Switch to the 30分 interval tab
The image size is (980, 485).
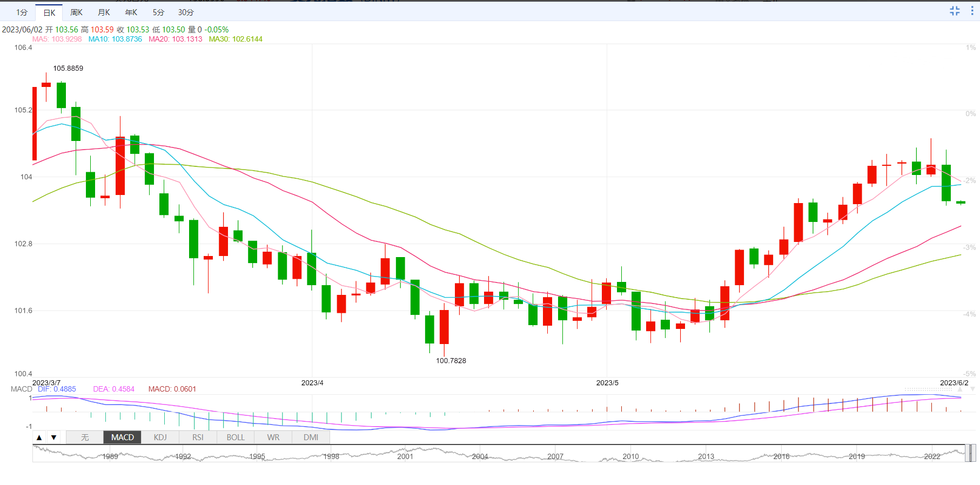(x=186, y=12)
